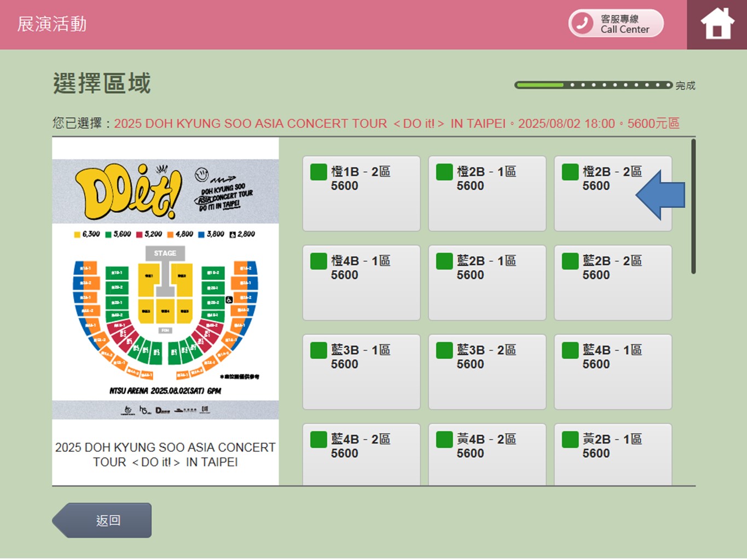
Task: Click green status square of 藍2B - 1區
Action: coord(444,261)
